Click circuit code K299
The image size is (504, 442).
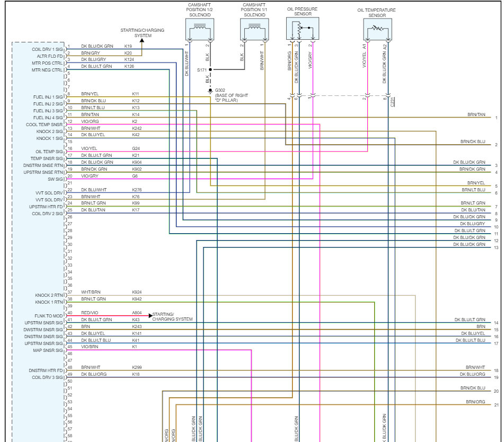[x=137, y=367]
